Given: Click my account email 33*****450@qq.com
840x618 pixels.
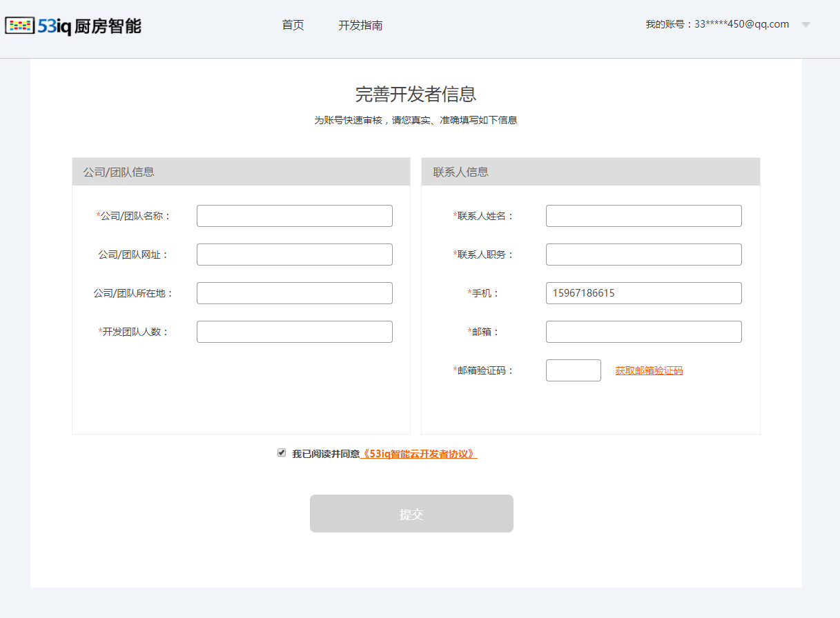Looking at the screenshot, I should tap(717, 24).
